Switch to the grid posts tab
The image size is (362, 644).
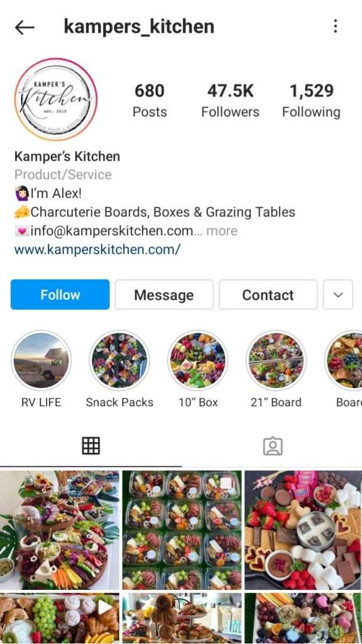tap(90, 446)
